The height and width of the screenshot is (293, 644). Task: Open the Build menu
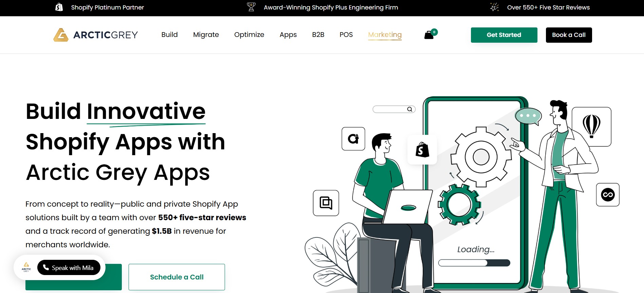[x=169, y=35]
